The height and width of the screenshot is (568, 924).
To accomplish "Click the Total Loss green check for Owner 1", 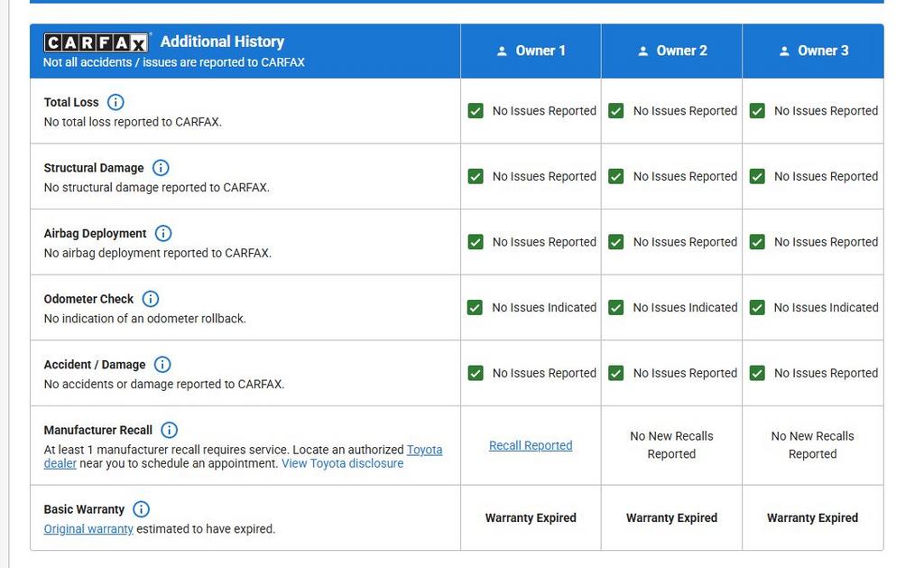I will (476, 111).
